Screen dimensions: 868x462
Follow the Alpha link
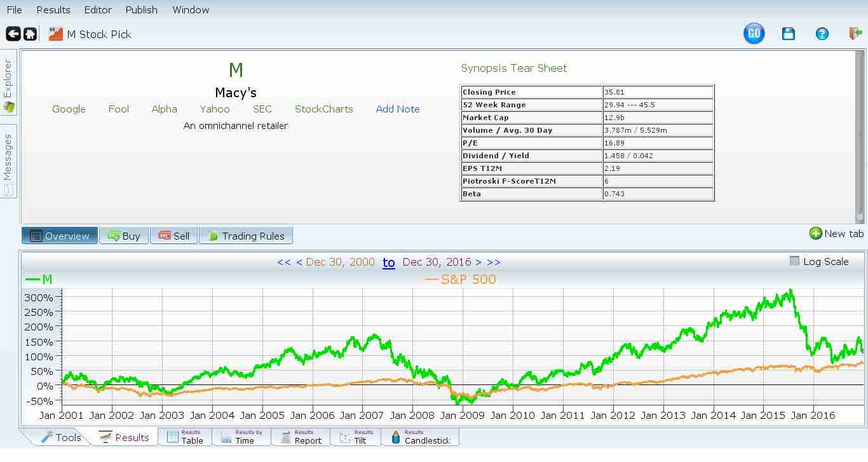click(x=164, y=109)
